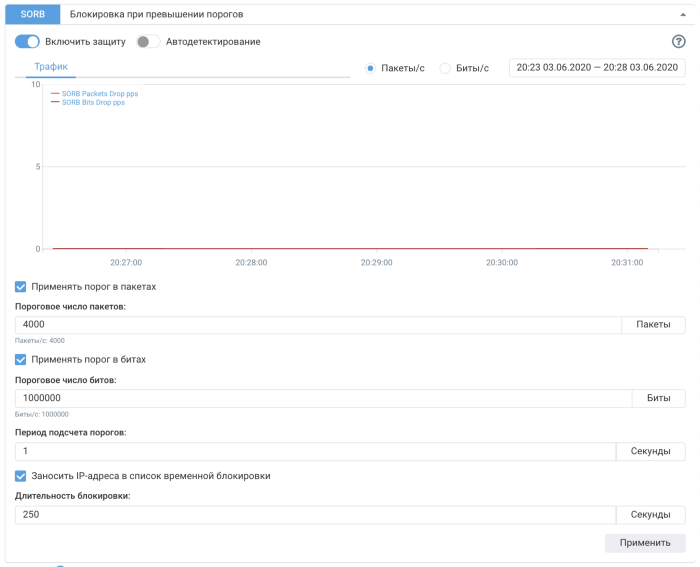Select the "Пакеты/с" radio button
The height and width of the screenshot is (567, 700).
371,68
